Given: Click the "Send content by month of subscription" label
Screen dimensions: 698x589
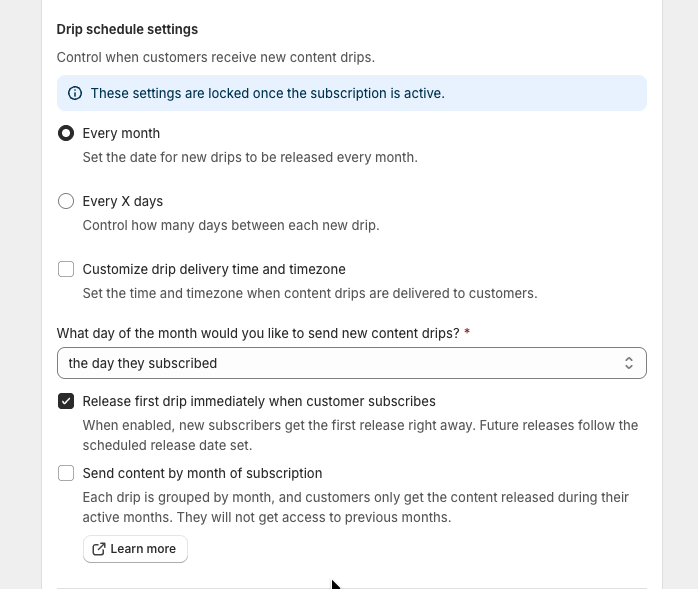Looking at the screenshot, I should pos(202,473).
